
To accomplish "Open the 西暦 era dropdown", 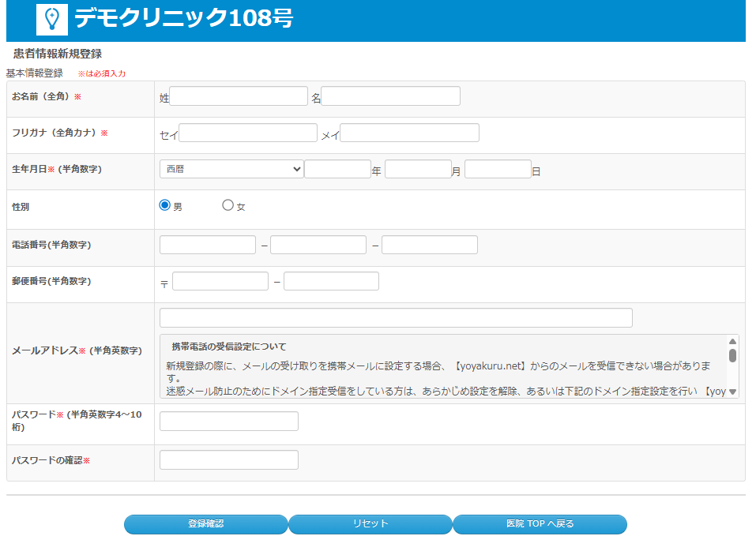I will click(231, 169).
